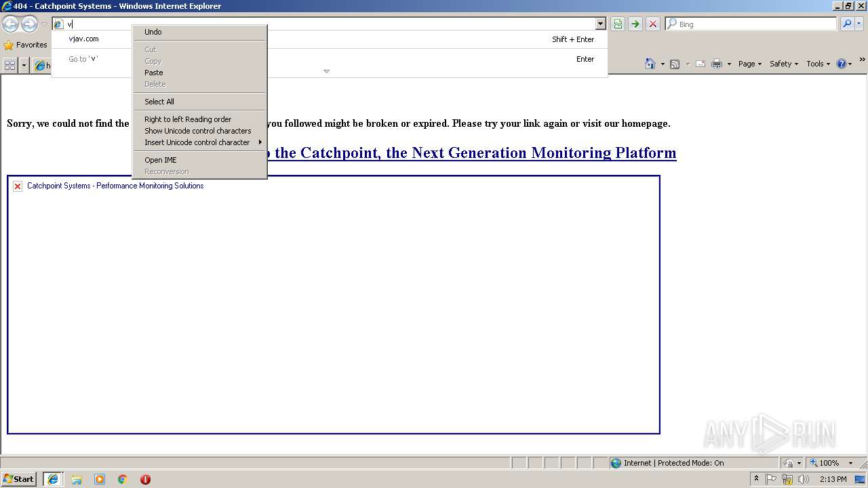868x488 pixels.
Task: Click the Forward navigation arrow
Action: pyautogui.click(x=29, y=24)
